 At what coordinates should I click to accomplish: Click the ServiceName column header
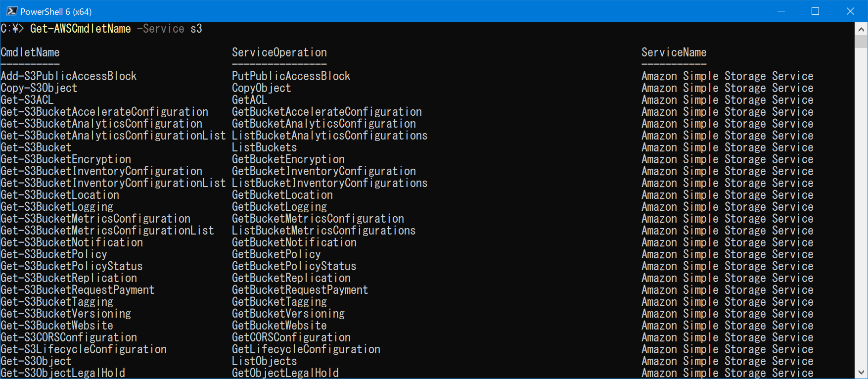(x=674, y=52)
